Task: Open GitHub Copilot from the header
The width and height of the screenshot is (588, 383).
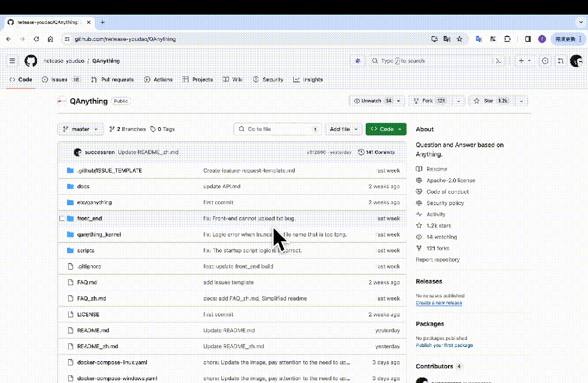Action: tap(357, 61)
